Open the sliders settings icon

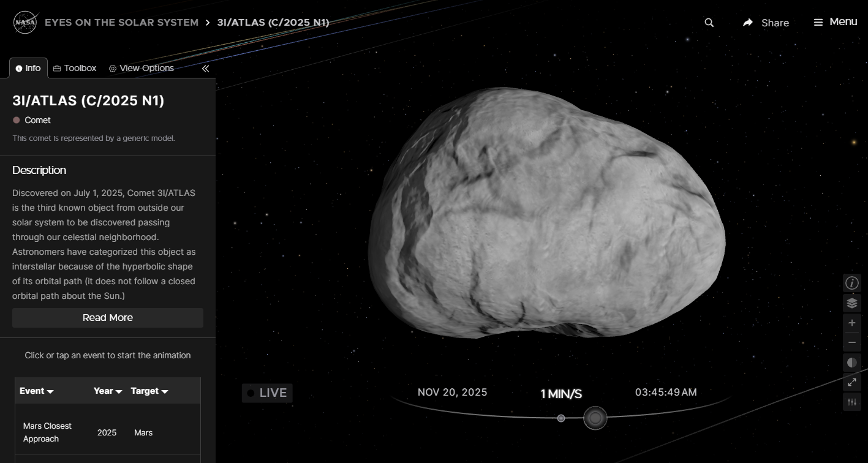(852, 402)
